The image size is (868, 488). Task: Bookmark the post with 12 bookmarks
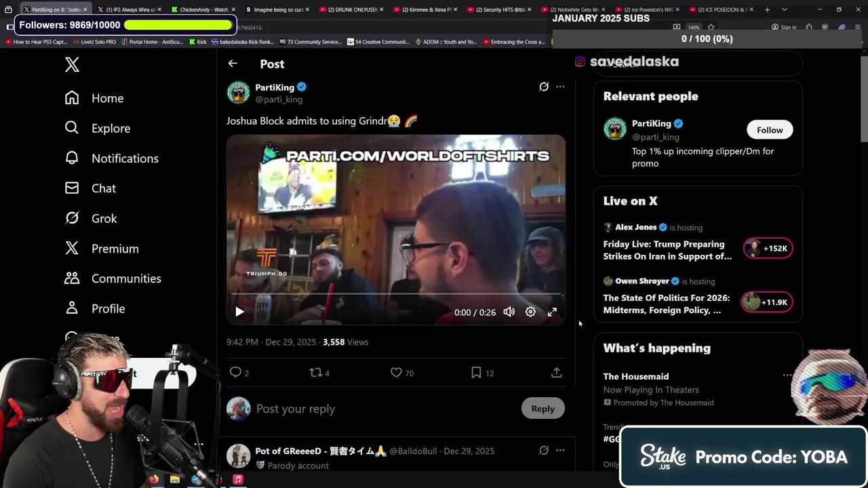tap(477, 372)
